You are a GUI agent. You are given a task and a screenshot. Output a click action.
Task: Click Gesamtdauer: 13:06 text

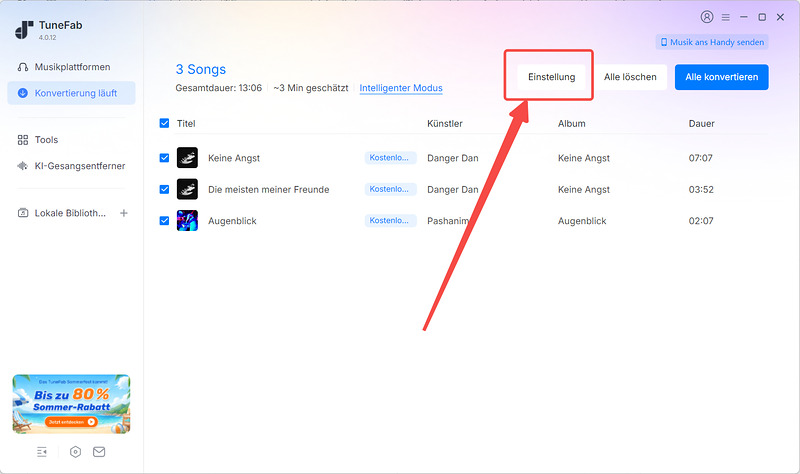point(218,88)
